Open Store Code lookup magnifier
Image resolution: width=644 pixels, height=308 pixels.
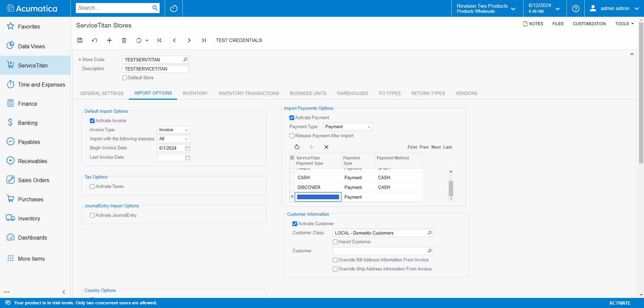[185, 60]
